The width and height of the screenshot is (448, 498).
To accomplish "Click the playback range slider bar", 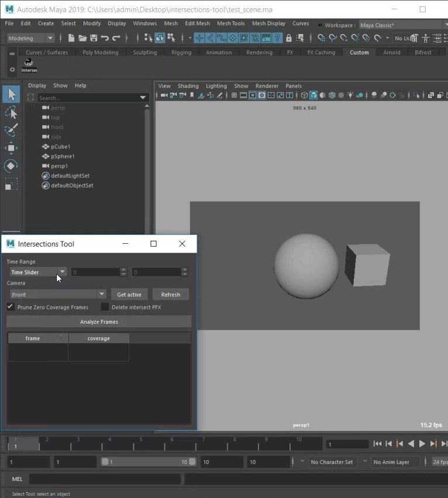I will pos(149,462).
